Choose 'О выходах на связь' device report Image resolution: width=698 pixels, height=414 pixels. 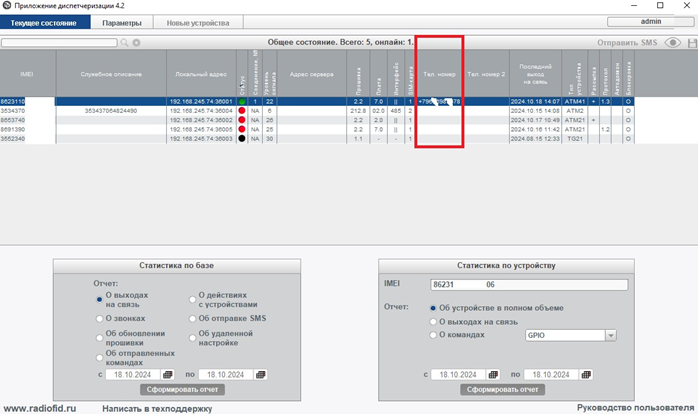(x=432, y=322)
